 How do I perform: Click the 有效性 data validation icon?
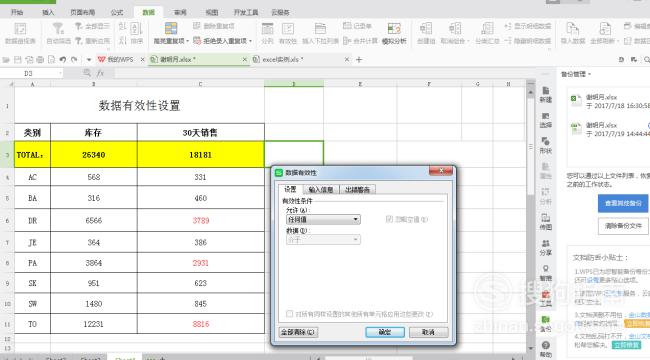click(288, 29)
